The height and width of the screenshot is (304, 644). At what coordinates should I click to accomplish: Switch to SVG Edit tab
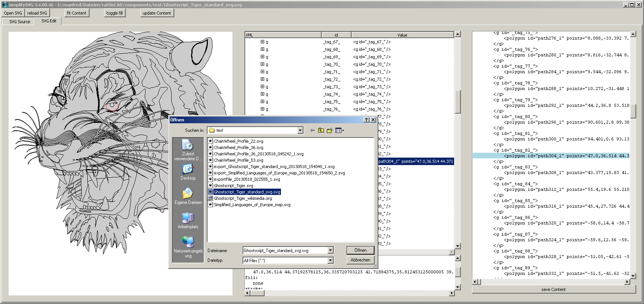pyautogui.click(x=49, y=21)
